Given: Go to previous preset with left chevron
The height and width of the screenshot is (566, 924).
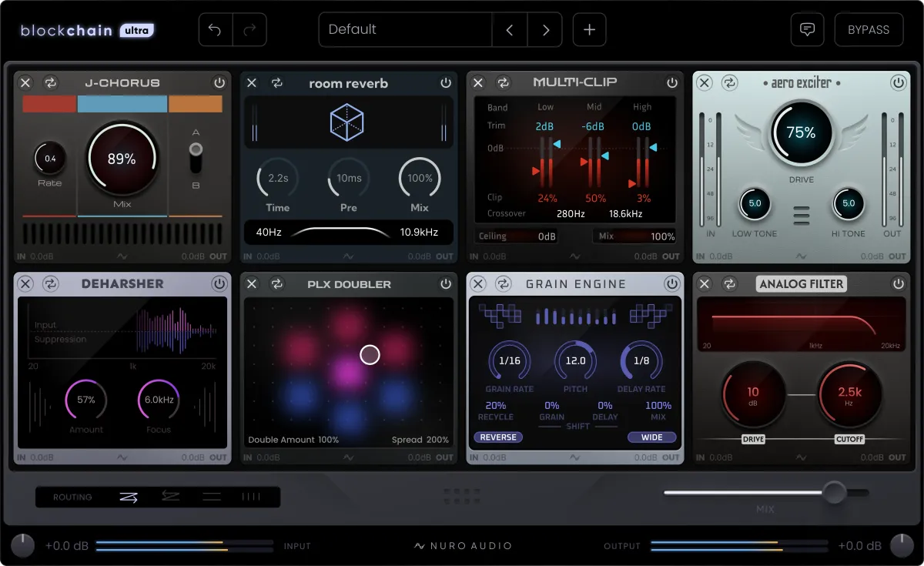Looking at the screenshot, I should [x=509, y=30].
